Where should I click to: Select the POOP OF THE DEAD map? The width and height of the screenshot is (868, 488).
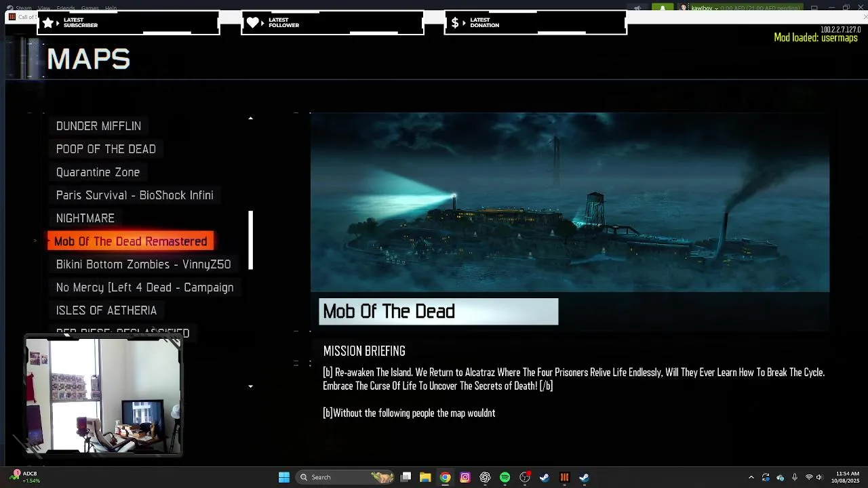point(106,149)
